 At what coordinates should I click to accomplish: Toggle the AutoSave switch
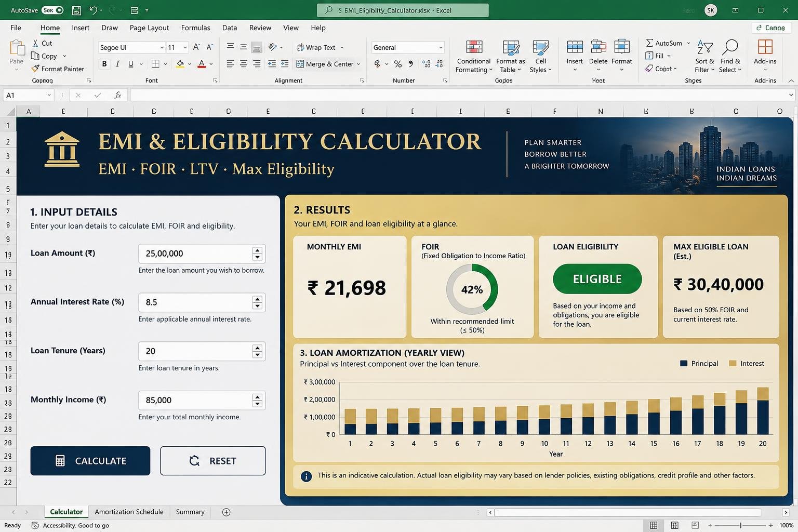[52, 10]
